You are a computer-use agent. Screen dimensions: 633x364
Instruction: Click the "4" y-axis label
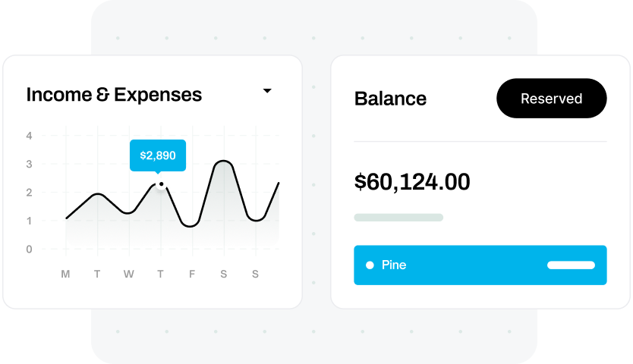(29, 136)
